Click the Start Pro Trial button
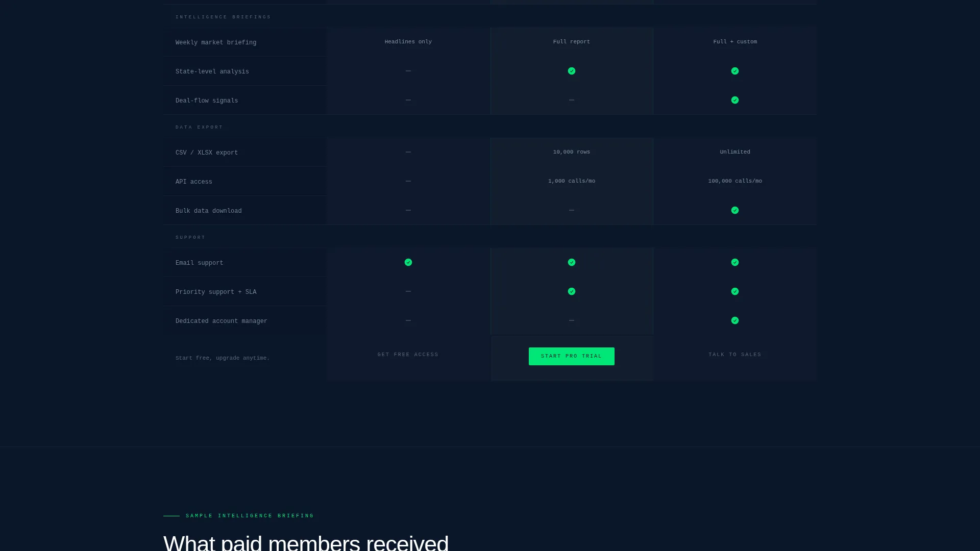Image resolution: width=980 pixels, height=551 pixels. tap(572, 356)
